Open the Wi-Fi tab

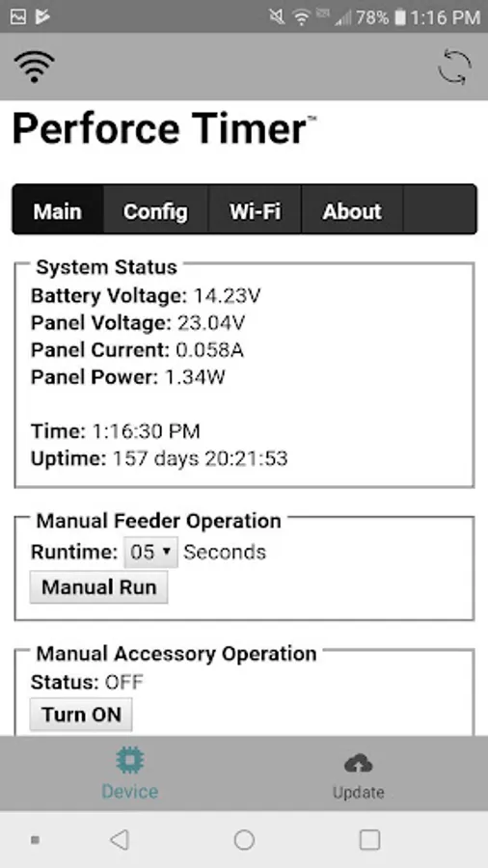click(255, 211)
